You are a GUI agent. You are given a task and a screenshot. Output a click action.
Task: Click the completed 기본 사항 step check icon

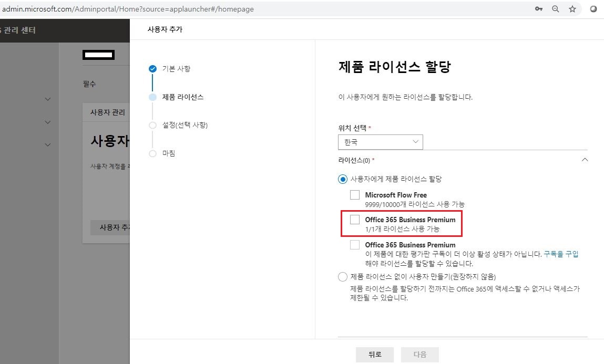point(152,69)
